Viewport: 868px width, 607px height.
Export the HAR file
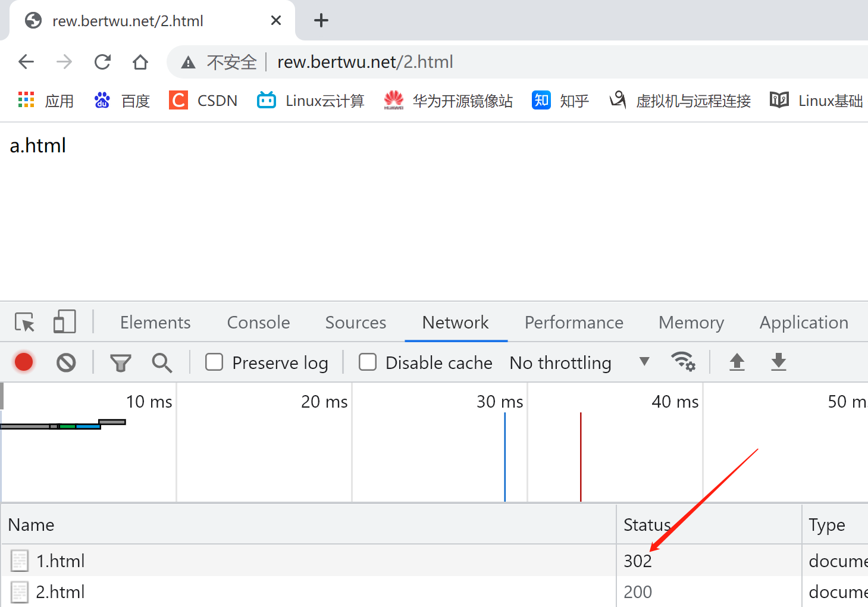tap(779, 361)
